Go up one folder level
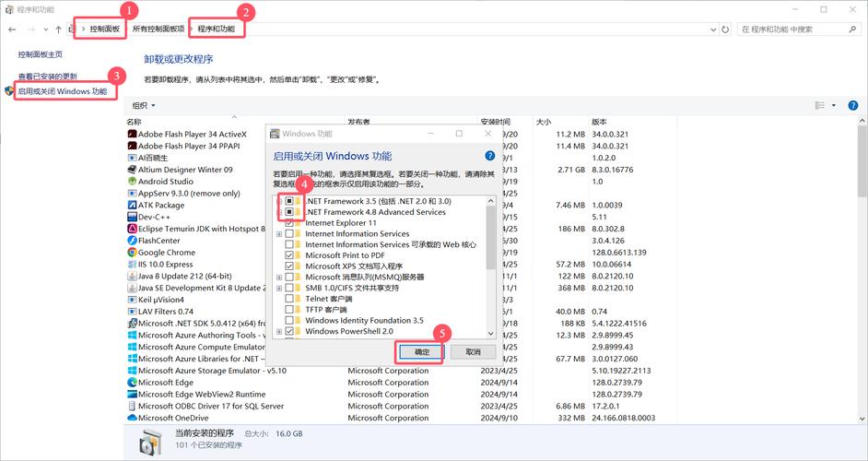This screenshot has height=461, width=868. coord(58,30)
